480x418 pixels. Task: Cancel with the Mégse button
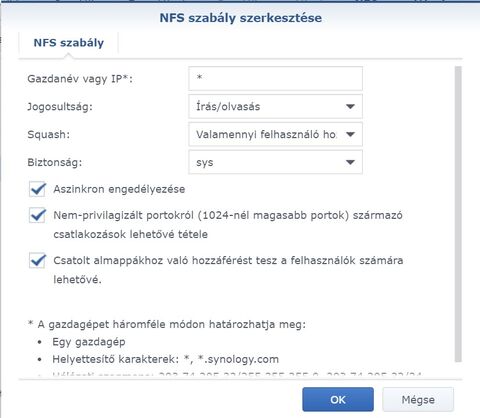[x=418, y=399]
